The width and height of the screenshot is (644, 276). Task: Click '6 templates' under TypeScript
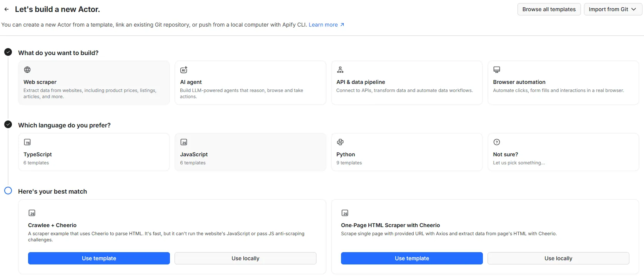click(x=36, y=163)
